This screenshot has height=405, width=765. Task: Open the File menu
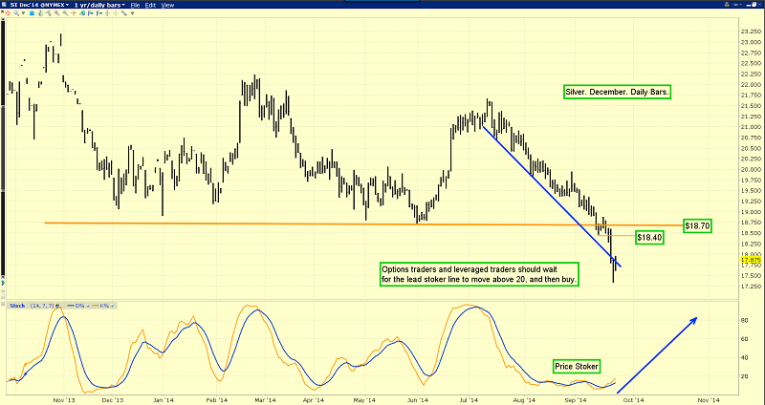pyautogui.click(x=137, y=5)
